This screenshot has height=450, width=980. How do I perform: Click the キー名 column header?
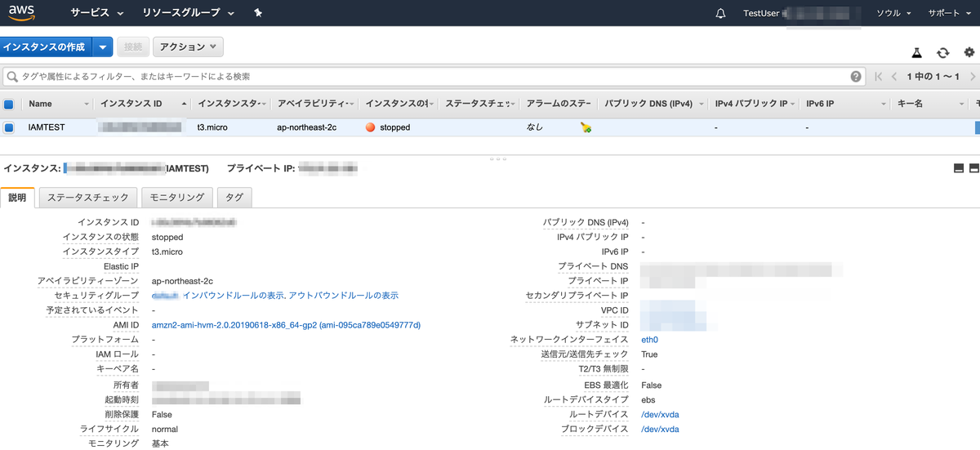pos(910,104)
